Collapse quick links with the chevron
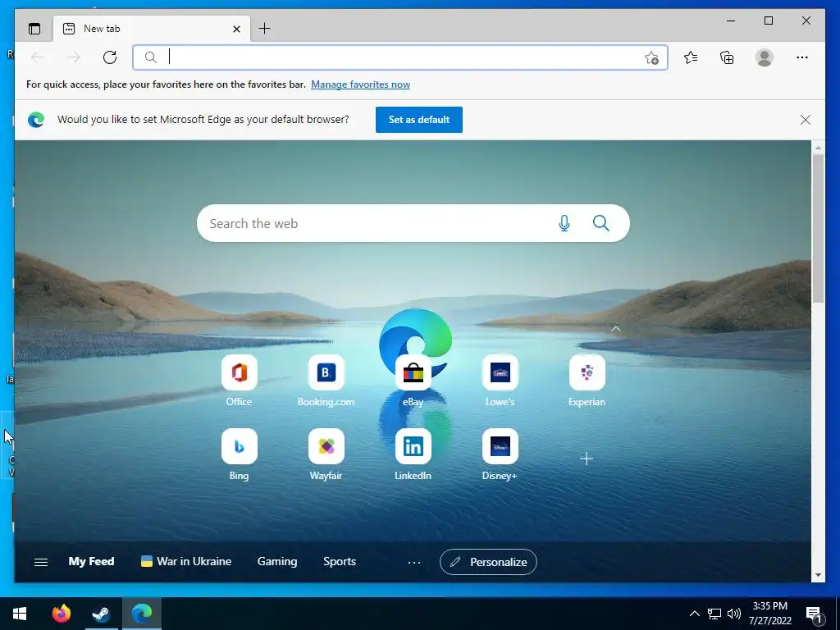 click(615, 328)
